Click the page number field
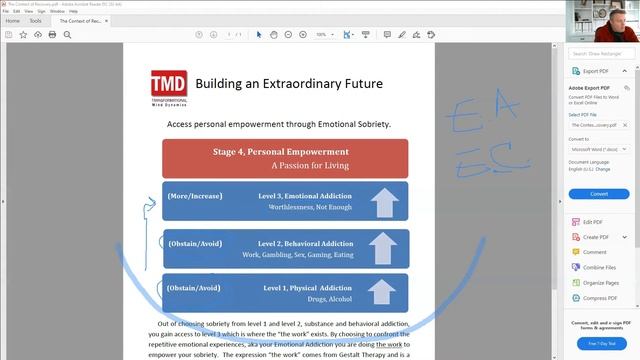This screenshot has height=360, width=640. pos(229,35)
